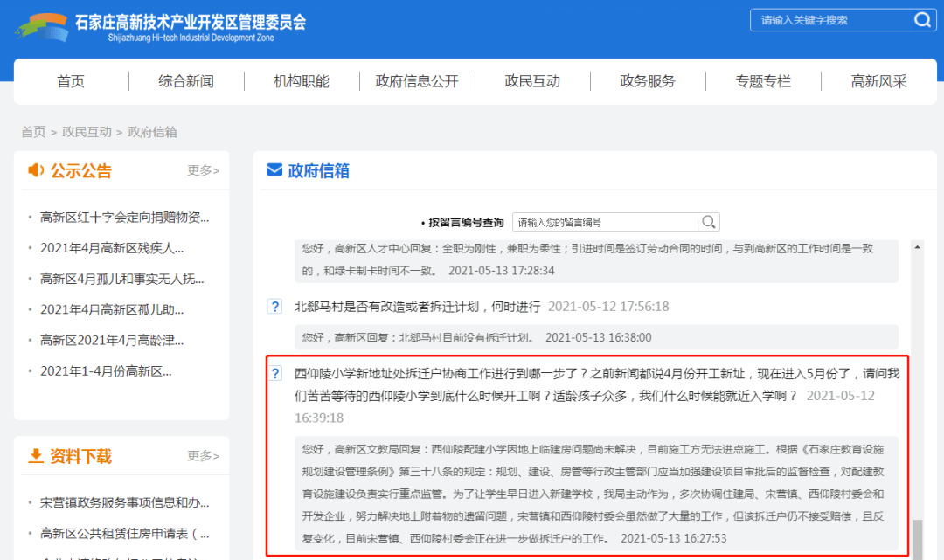Click the 资料下载 download icon
This screenshot has height=560, width=944.
[35, 455]
